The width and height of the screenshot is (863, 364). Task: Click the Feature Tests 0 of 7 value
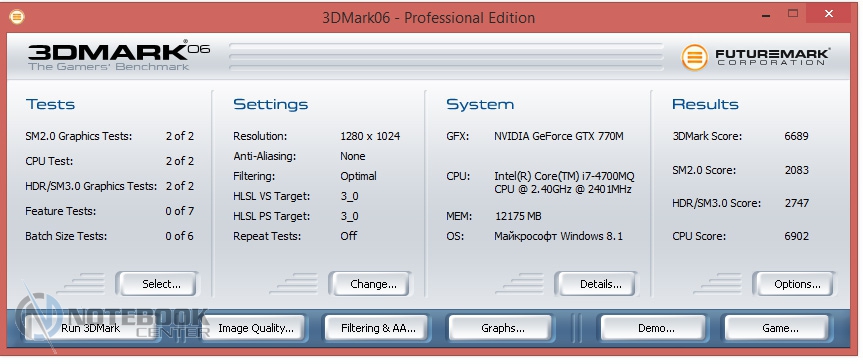point(179,211)
